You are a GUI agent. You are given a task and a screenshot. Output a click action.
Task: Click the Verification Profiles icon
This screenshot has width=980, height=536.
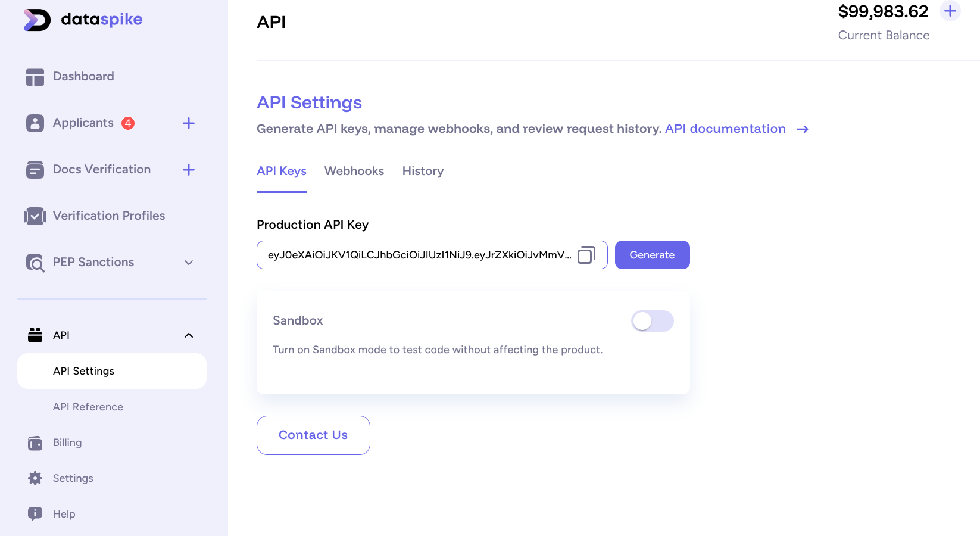35,216
